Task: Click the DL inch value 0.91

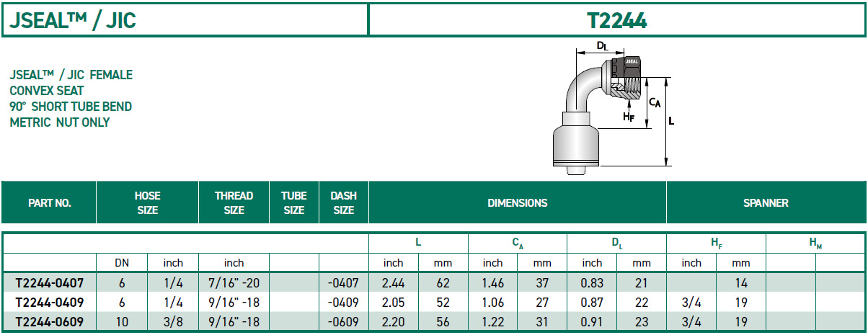Action: [592, 321]
